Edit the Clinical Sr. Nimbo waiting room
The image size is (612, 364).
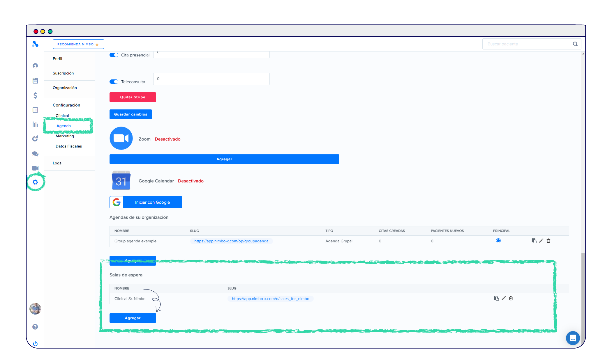point(504,298)
